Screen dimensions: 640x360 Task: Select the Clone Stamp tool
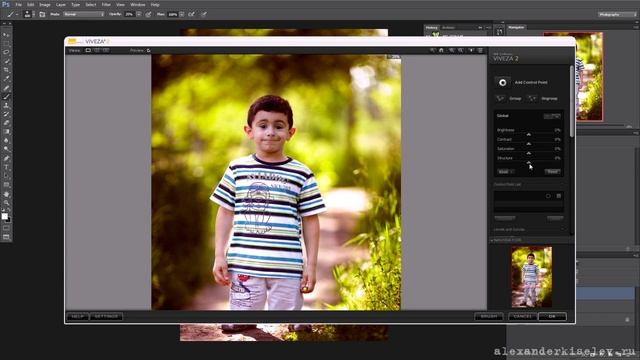point(6,105)
